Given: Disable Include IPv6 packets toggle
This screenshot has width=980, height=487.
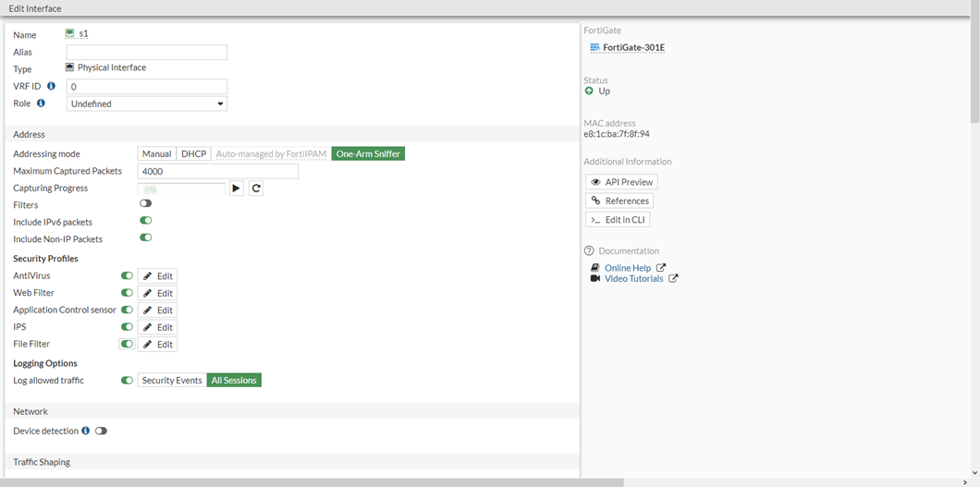Looking at the screenshot, I should [145, 221].
